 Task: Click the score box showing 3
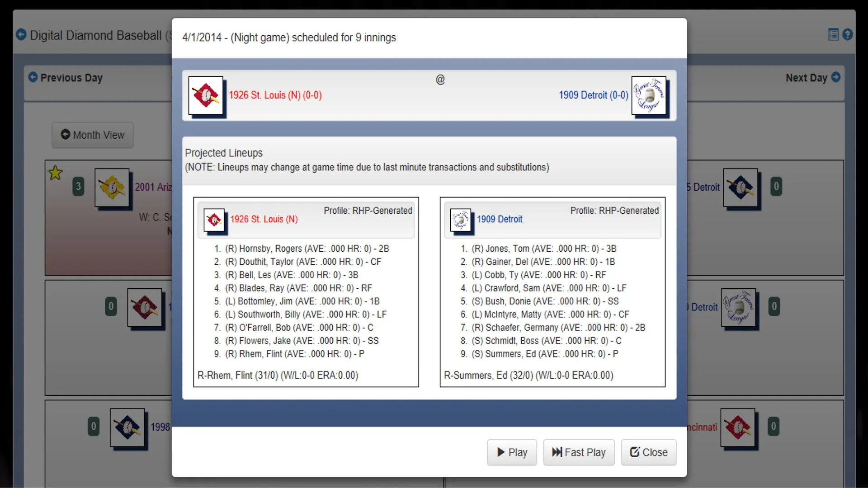(x=78, y=186)
